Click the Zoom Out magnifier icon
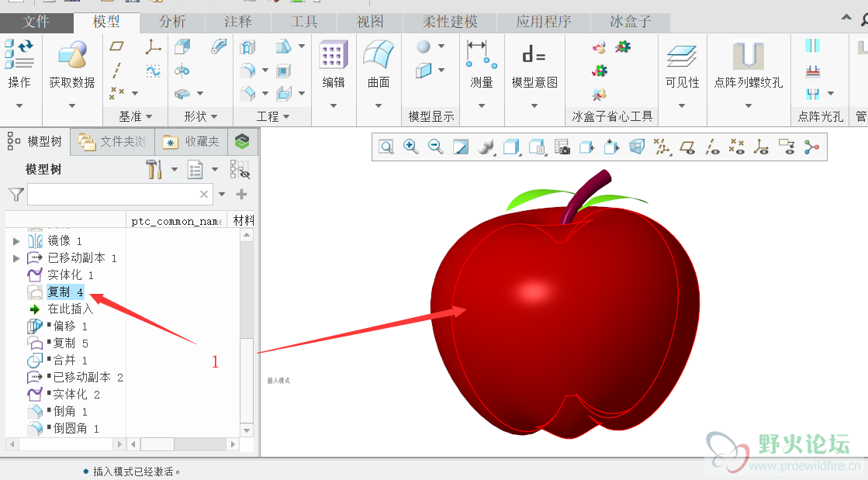This screenshot has width=868, height=480. [x=436, y=147]
